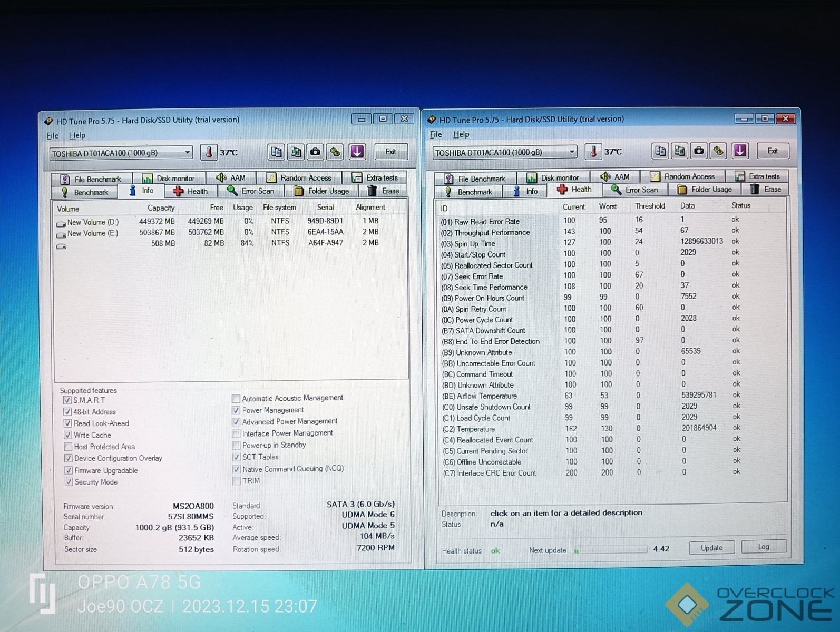Screen dimensions: 840x632
Task: Select (05) Reallocated Sector Count row
Action: 592,264
